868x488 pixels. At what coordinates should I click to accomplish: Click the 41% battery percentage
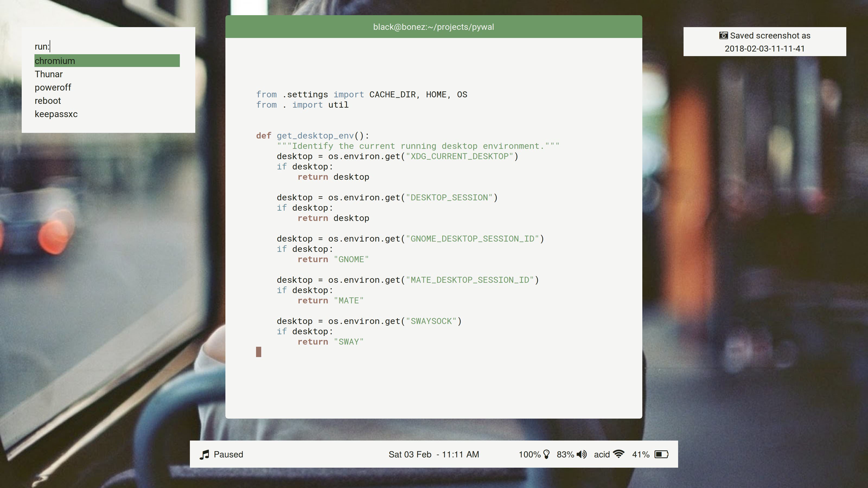pyautogui.click(x=640, y=454)
